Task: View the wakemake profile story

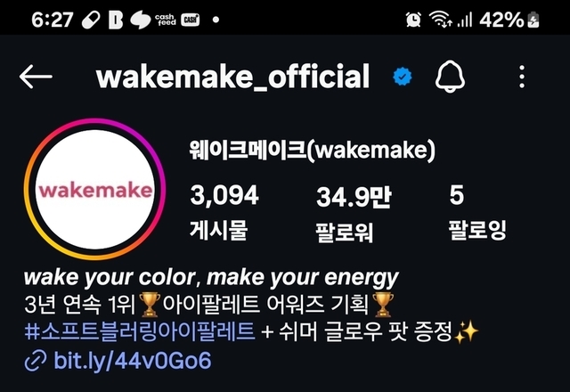Action: 95,189
